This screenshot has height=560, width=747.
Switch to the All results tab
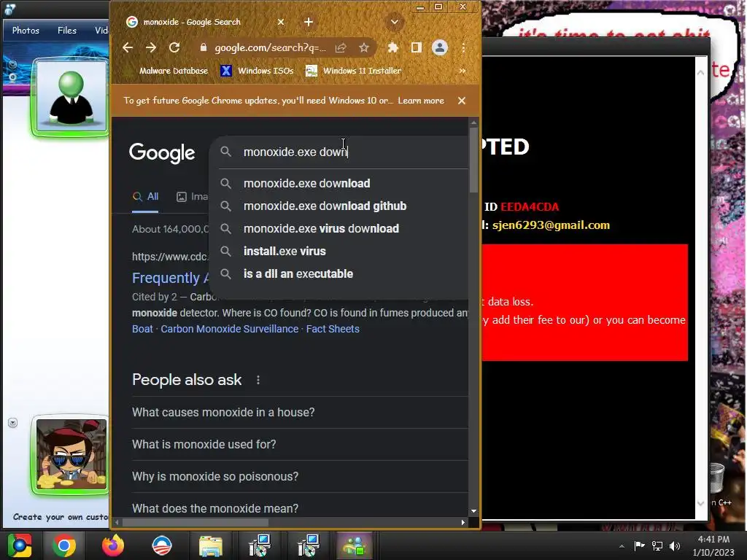[145, 197]
